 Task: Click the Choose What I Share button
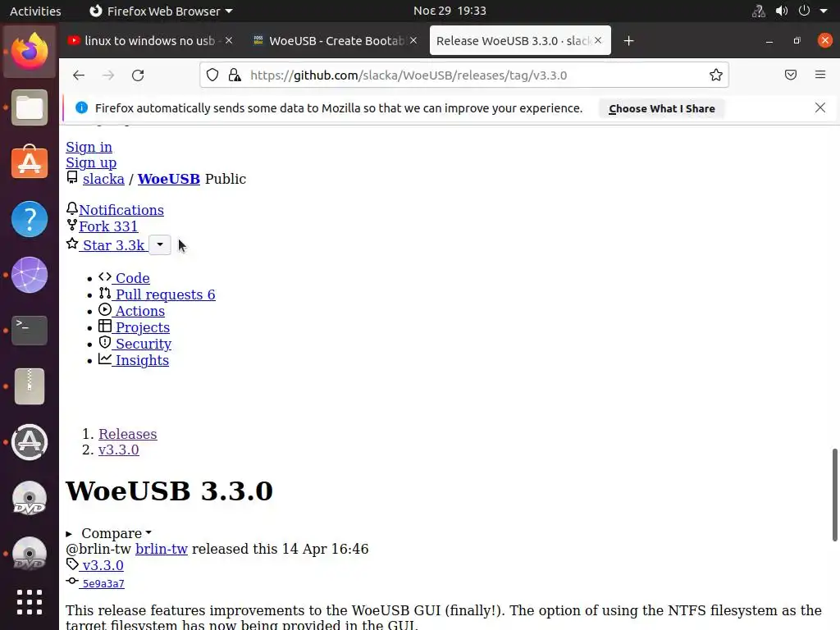pyautogui.click(x=662, y=108)
